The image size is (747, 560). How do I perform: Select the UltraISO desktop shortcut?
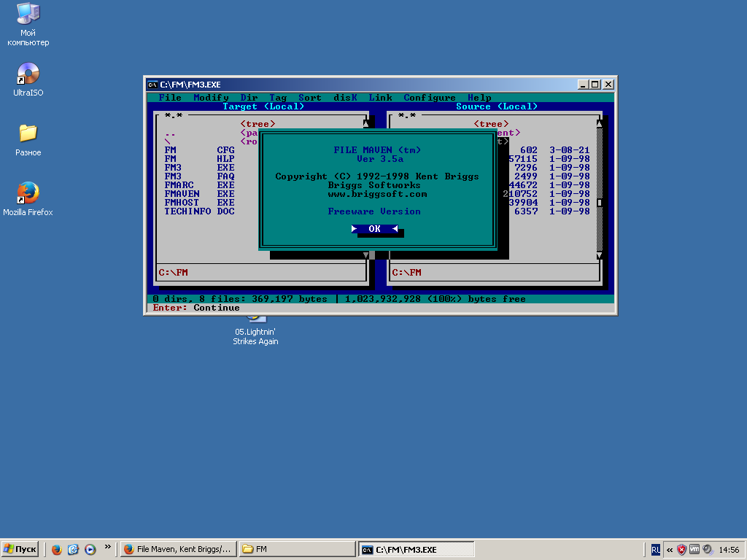[28, 79]
